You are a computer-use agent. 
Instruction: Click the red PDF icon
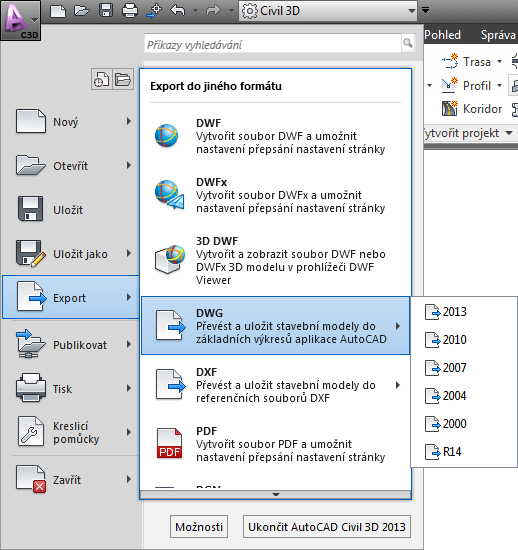point(170,444)
